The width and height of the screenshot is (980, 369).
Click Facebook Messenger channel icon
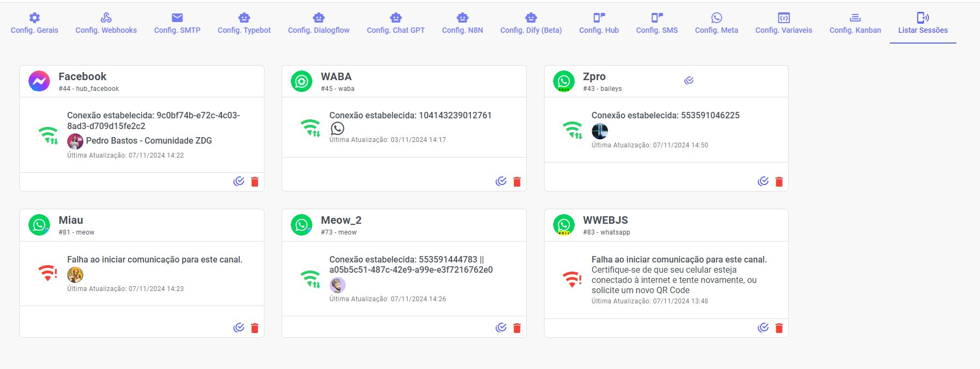pos(39,81)
